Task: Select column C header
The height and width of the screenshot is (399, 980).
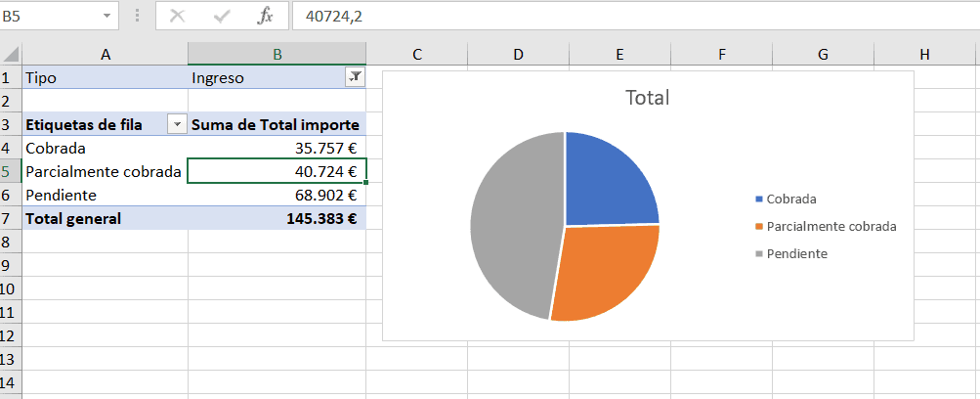Action: pos(417,55)
